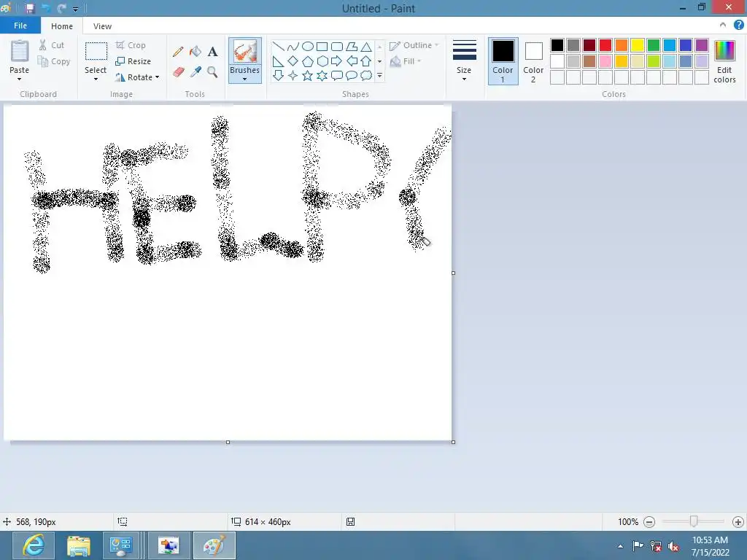This screenshot has height=560, width=747.
Task: Open the Paste dropdown arrow
Action: coord(20,79)
